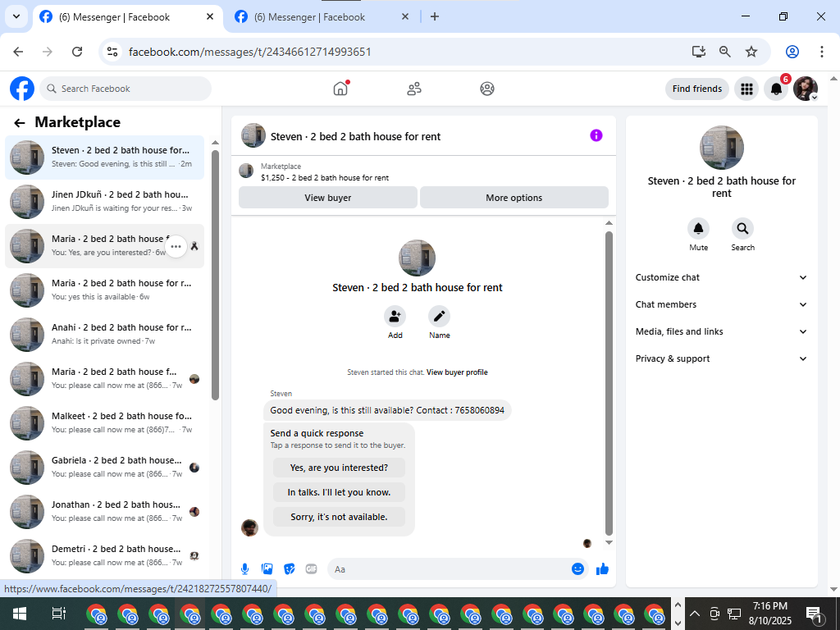This screenshot has height=630, width=840.
Task: Open Chrome zoom magnifier icon
Action: pyautogui.click(x=725, y=52)
